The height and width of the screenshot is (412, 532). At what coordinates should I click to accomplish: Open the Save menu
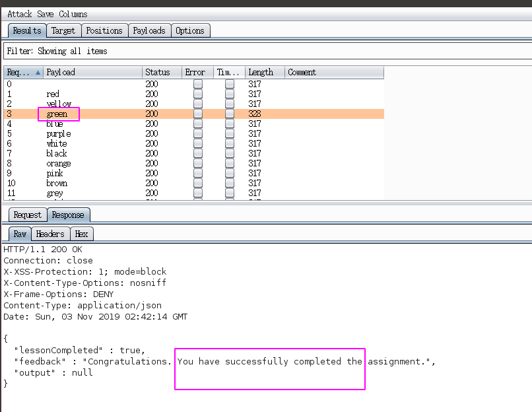[45, 15]
